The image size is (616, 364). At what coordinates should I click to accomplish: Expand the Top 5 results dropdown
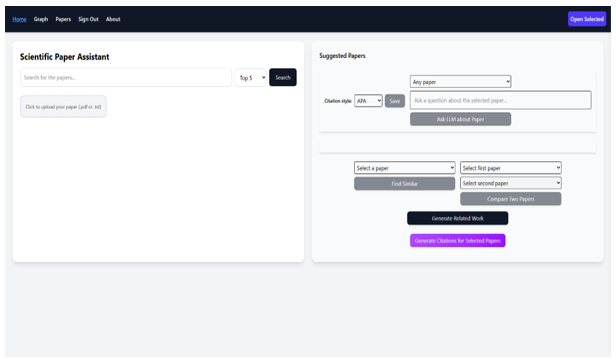pos(250,78)
